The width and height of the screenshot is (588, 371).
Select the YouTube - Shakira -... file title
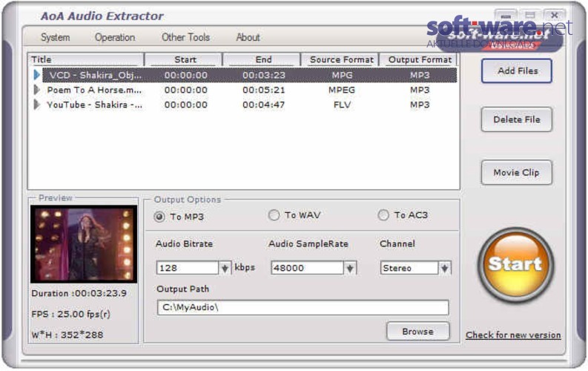[94, 105]
